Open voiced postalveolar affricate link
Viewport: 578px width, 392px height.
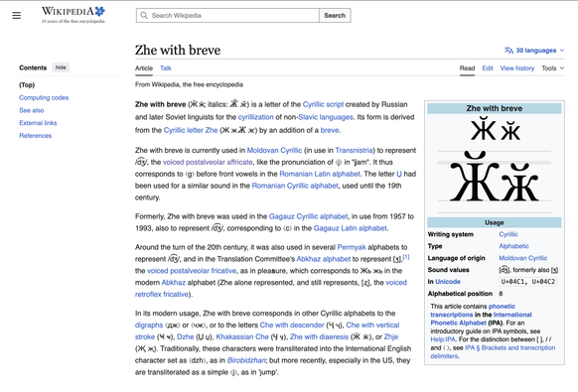click(208, 162)
